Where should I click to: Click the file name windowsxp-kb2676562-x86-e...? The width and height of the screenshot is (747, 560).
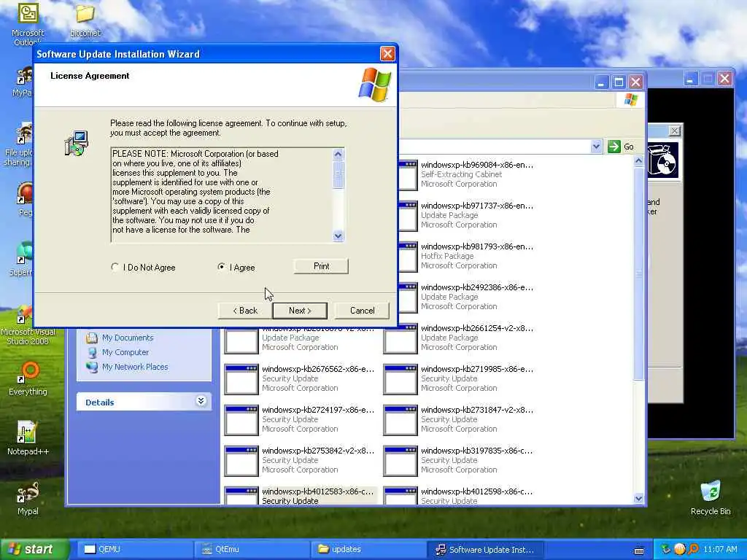click(318, 369)
